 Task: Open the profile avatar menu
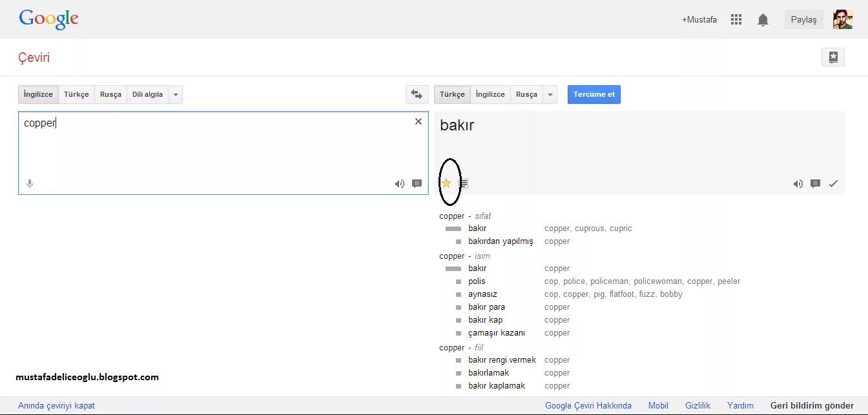tap(843, 19)
